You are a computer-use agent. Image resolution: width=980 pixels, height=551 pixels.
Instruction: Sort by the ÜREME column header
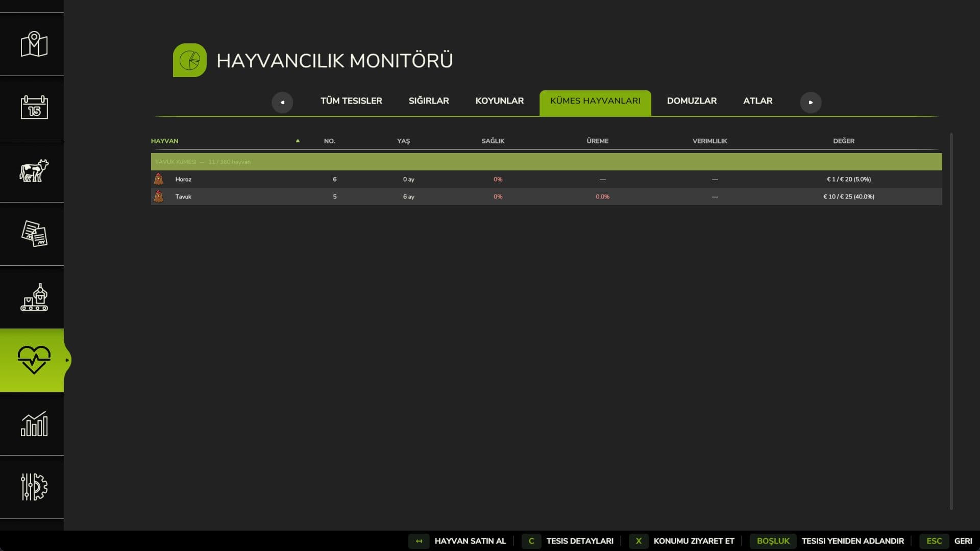597,141
